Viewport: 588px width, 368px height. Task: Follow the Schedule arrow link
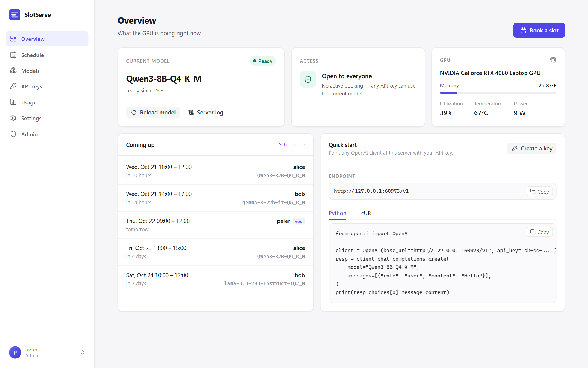(292, 145)
